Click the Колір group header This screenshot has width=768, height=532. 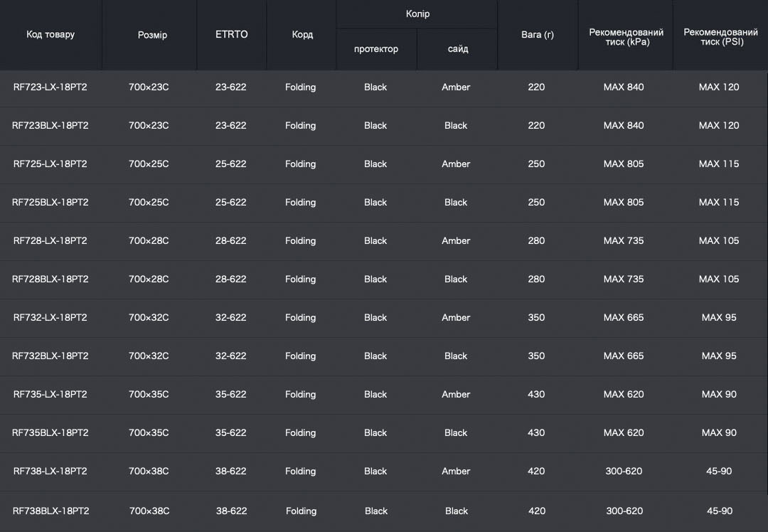417,14
